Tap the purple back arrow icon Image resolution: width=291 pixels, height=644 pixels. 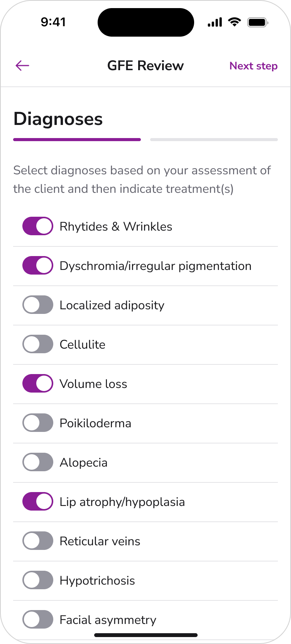pos(22,66)
